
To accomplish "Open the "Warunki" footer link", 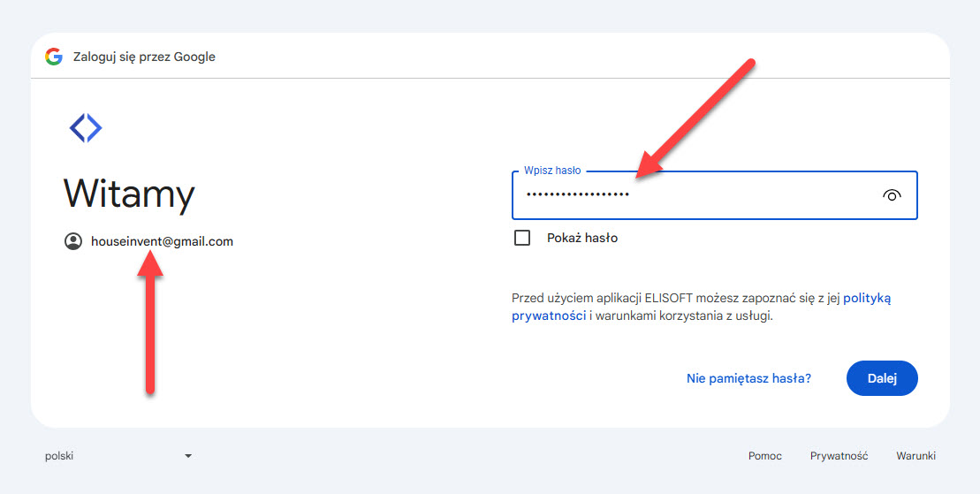I will coord(915,456).
